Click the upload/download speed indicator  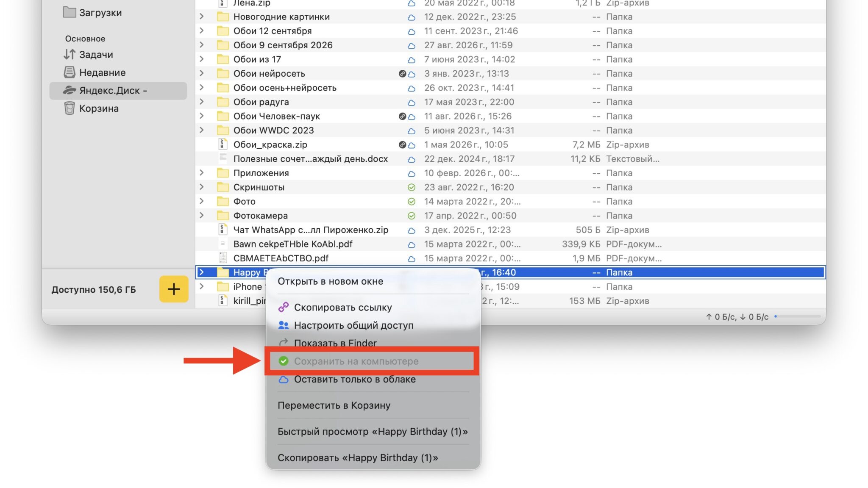737,317
